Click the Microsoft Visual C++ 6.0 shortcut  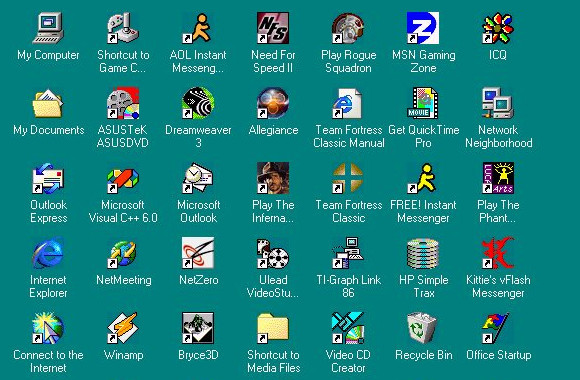click(123, 178)
